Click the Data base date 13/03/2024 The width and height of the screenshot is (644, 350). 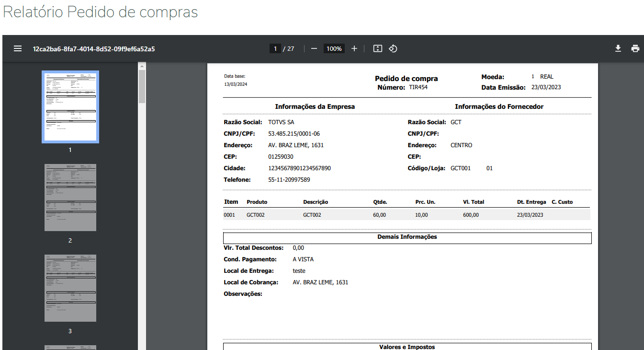(x=236, y=84)
